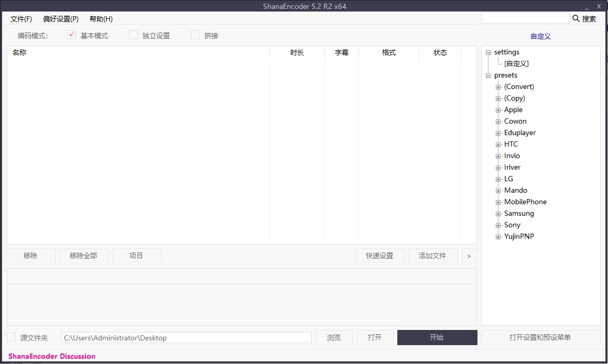This screenshot has width=608, height=364.
Task: Expand the Sony preset group
Action: pyautogui.click(x=498, y=225)
